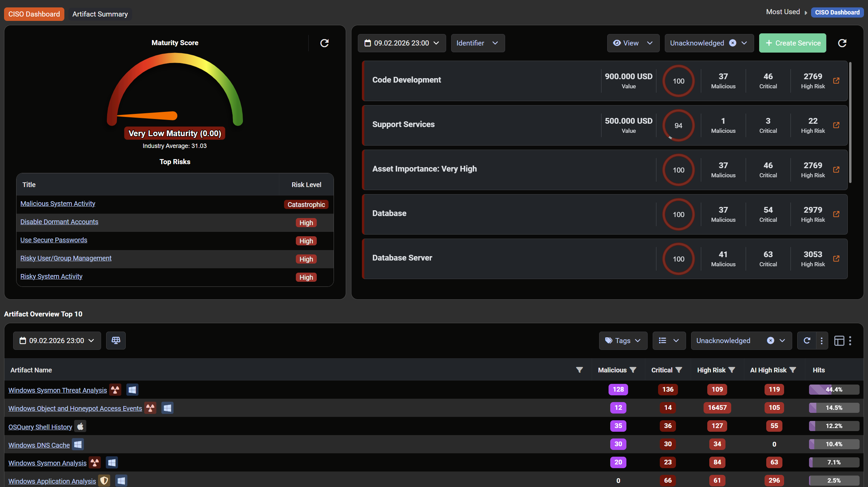Switch to the Artifact Summary tab
The width and height of the screenshot is (868, 487).
[100, 14]
